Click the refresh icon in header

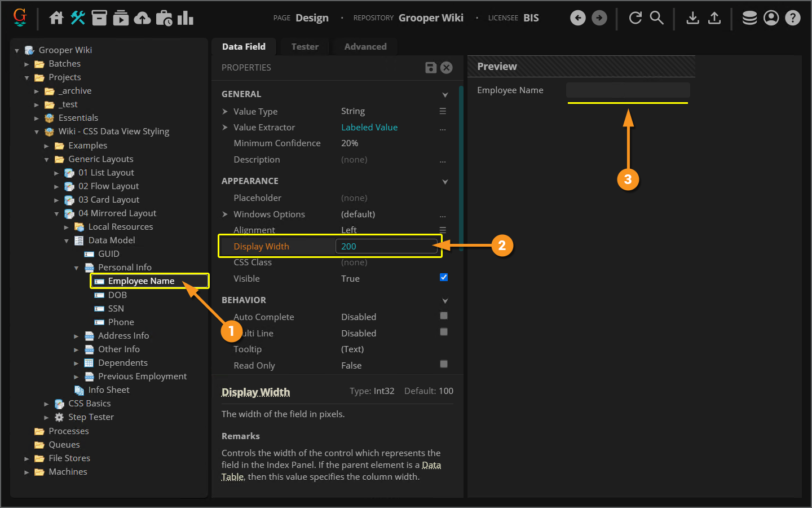[x=636, y=18]
